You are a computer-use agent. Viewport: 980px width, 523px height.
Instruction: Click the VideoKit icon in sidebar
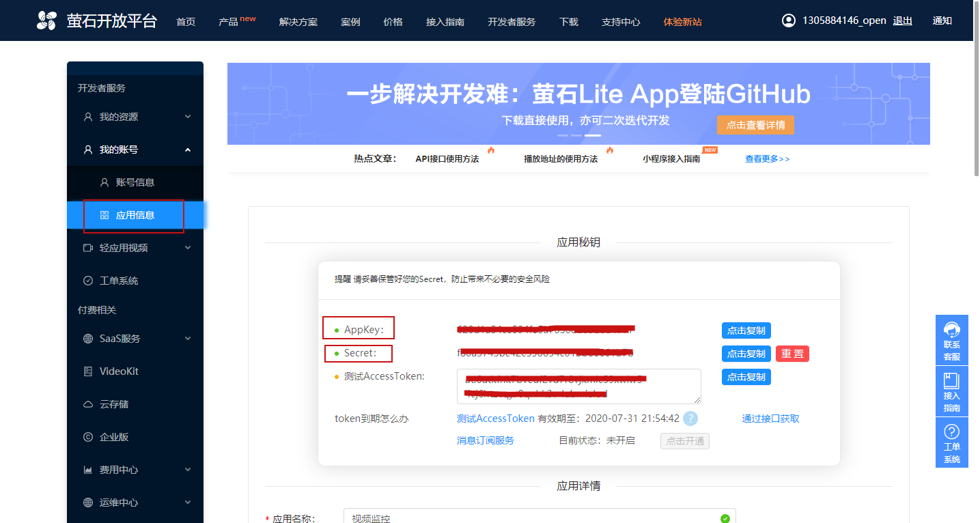[x=88, y=371]
